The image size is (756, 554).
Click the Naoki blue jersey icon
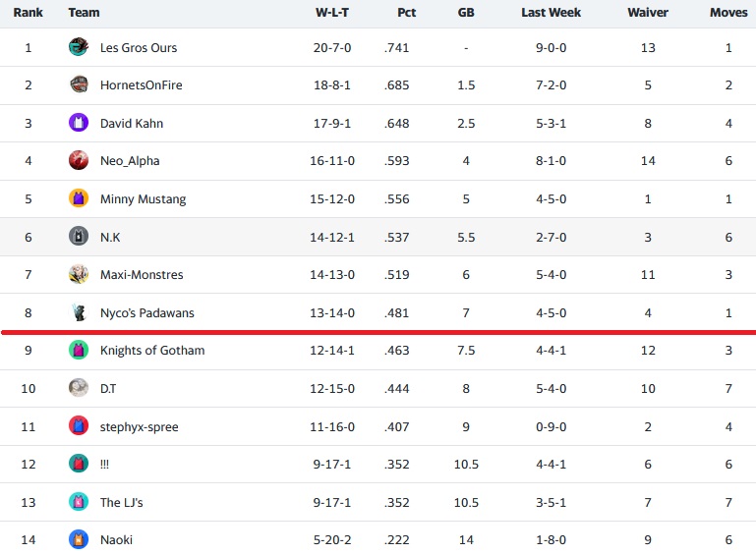point(79,539)
